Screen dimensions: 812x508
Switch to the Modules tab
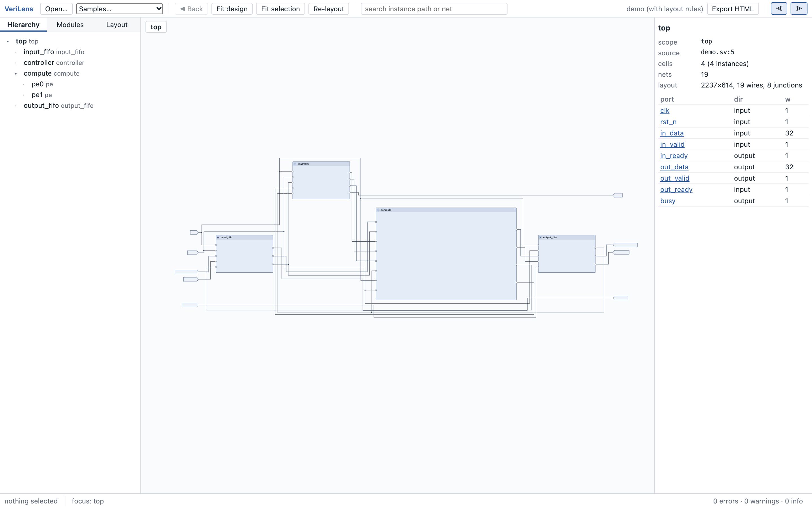tap(70, 25)
